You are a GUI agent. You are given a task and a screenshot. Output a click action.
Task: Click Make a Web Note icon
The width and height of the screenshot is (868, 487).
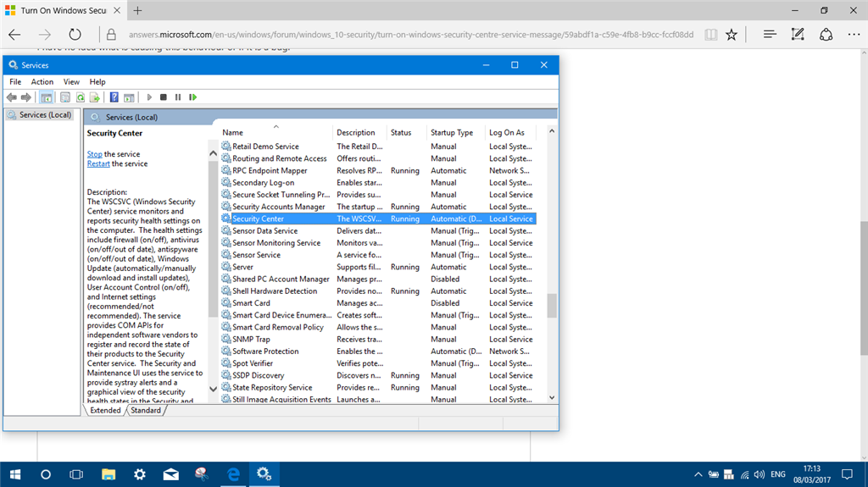coord(798,35)
